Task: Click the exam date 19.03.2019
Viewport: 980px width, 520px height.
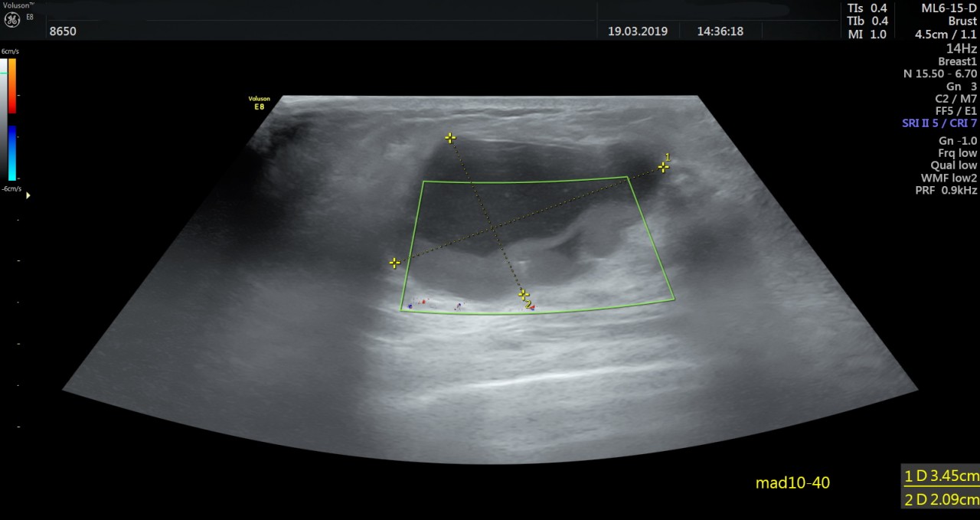Action: pyautogui.click(x=638, y=31)
